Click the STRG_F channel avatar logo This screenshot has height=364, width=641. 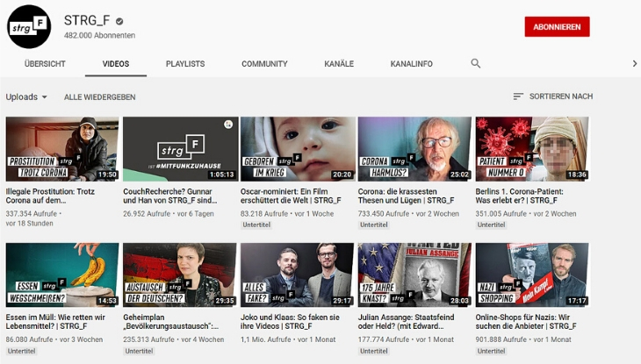click(29, 26)
